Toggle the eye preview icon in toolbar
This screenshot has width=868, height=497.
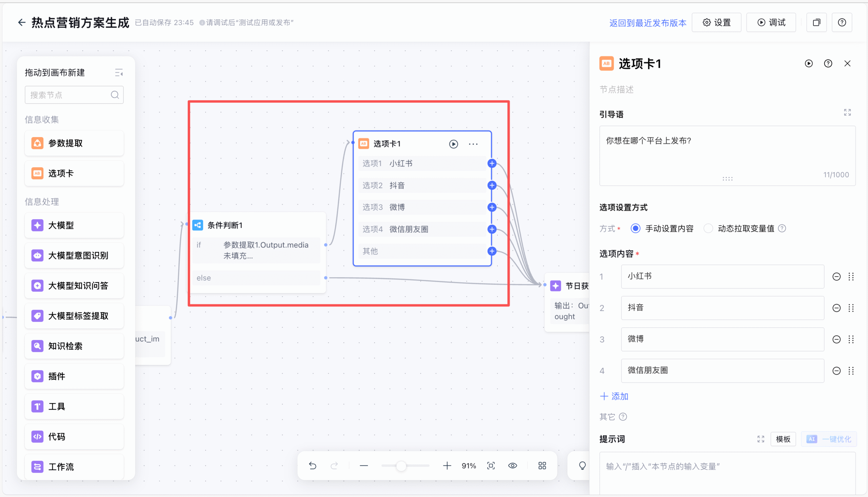(x=512, y=465)
